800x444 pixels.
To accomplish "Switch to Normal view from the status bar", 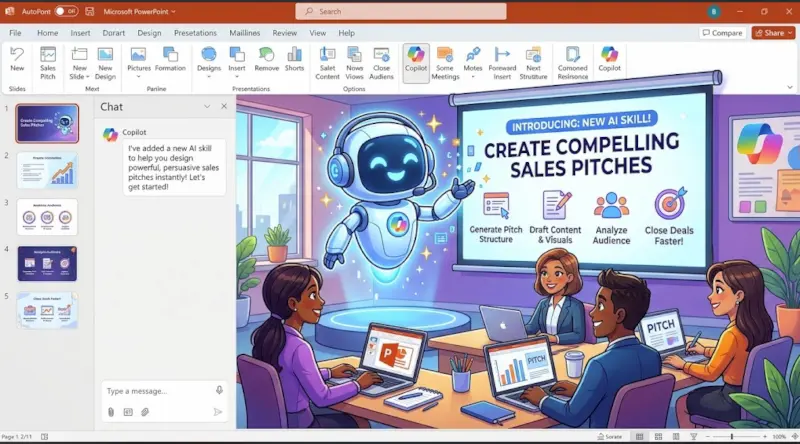I will (639, 437).
